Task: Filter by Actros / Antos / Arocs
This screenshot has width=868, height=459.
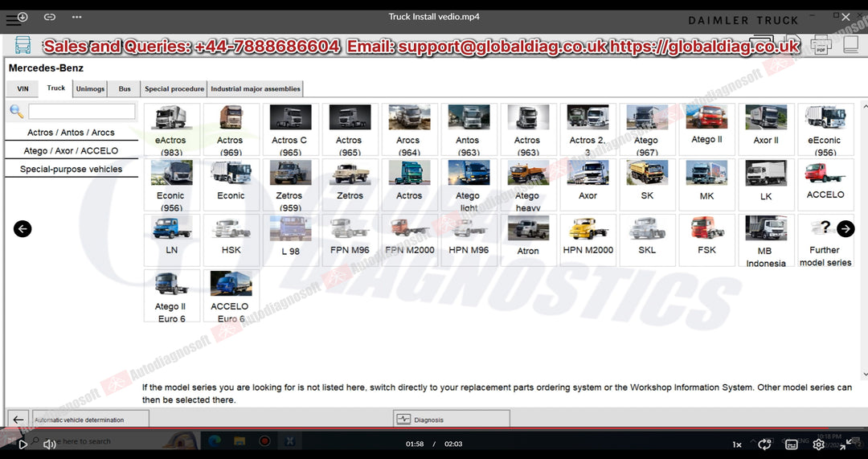Action: click(71, 133)
